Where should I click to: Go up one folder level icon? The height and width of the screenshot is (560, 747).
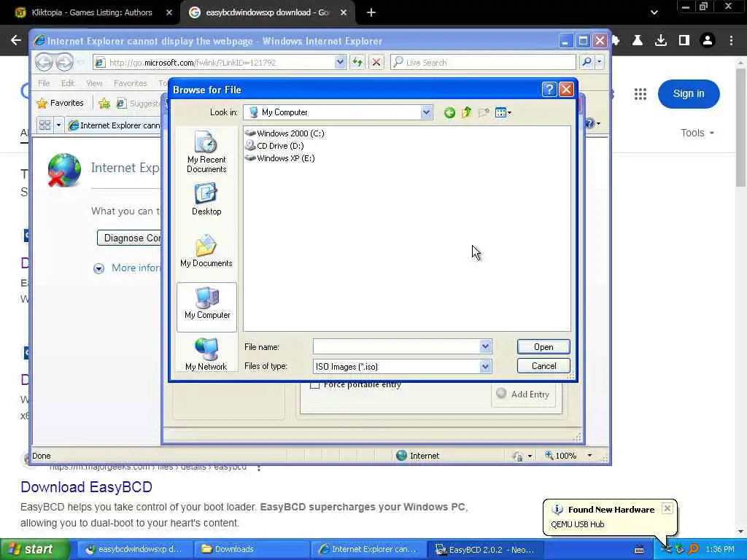[466, 112]
